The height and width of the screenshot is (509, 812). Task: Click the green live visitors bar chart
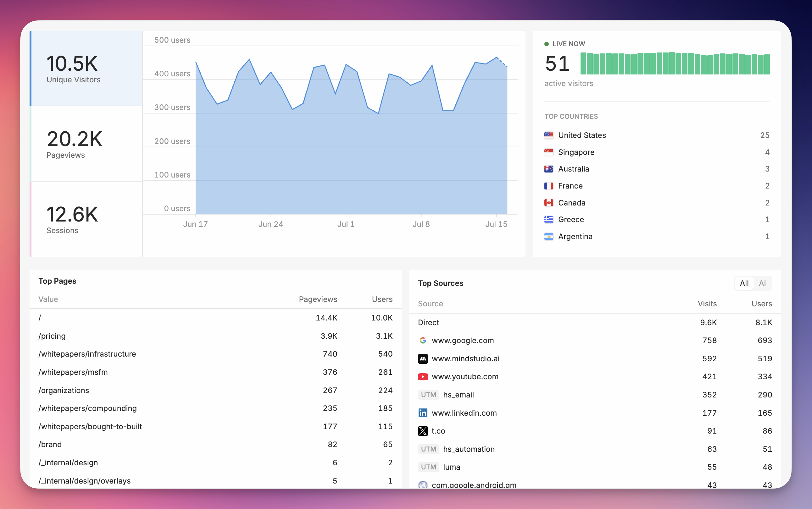point(675,63)
